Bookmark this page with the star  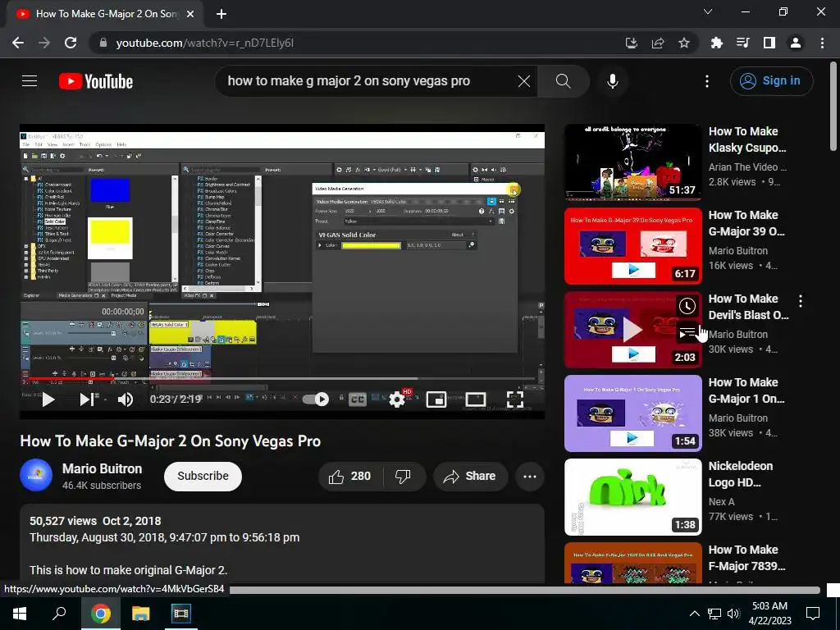point(684,43)
